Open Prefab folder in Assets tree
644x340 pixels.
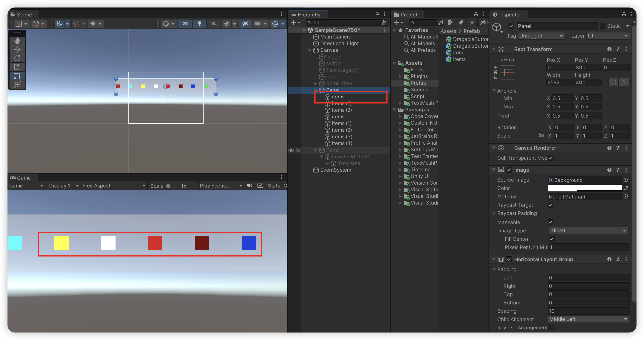click(418, 83)
